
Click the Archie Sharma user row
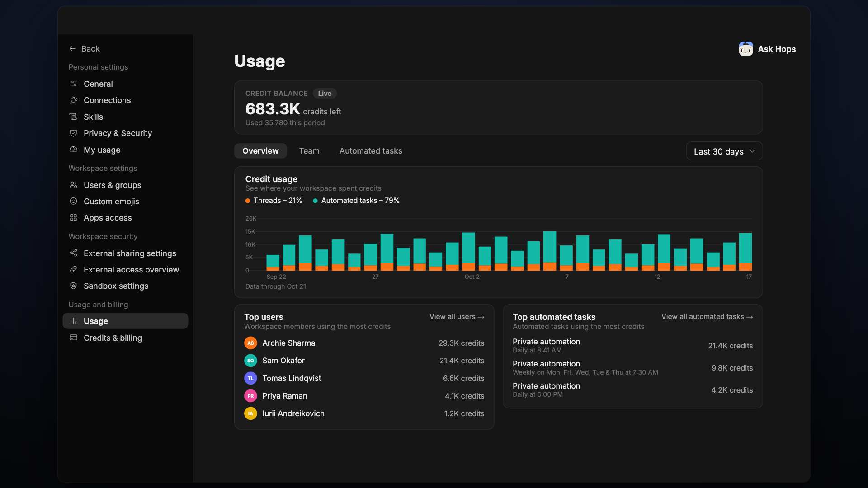(x=364, y=343)
